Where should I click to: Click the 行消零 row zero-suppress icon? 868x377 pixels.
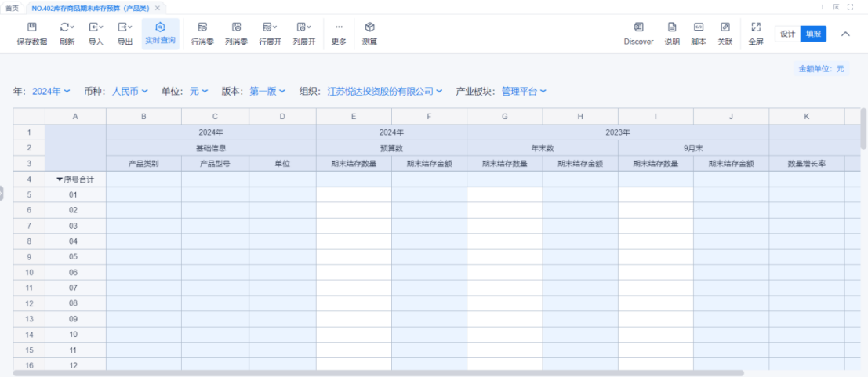click(202, 28)
